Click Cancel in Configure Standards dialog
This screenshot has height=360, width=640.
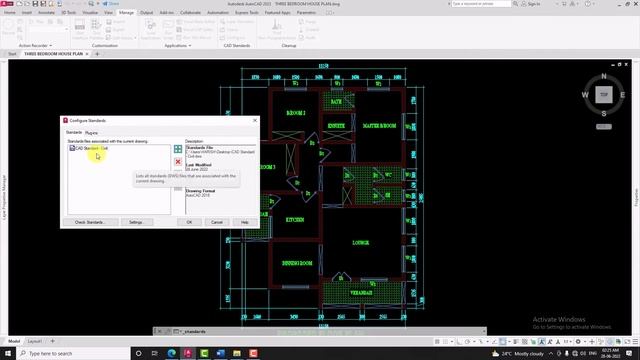(x=217, y=222)
